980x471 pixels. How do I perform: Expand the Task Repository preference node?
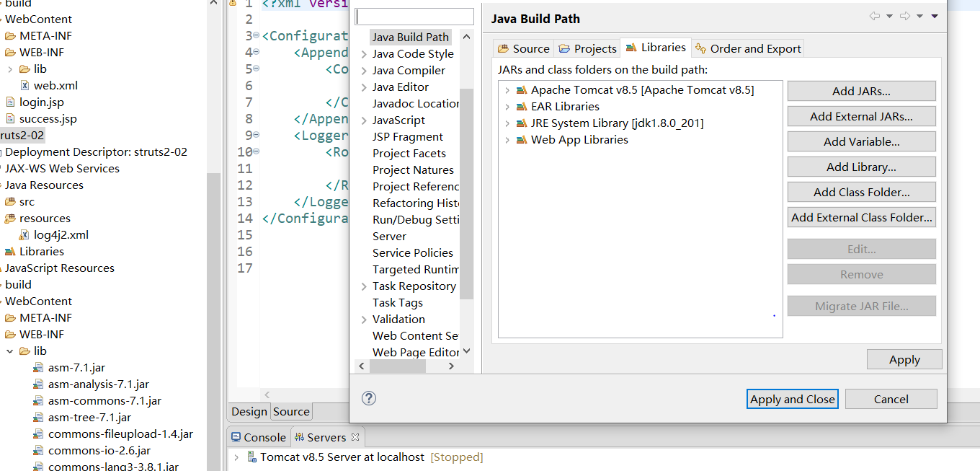[364, 286]
